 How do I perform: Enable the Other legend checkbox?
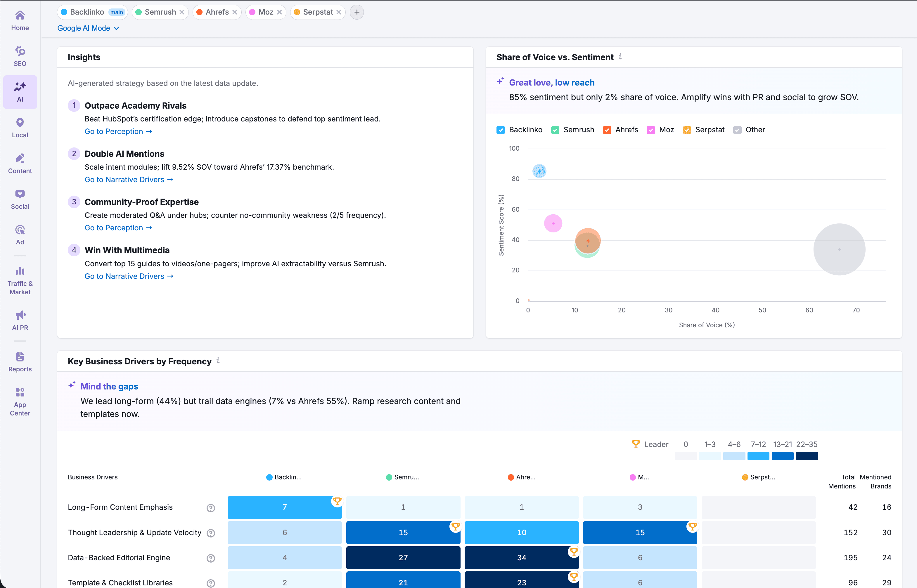pos(737,130)
